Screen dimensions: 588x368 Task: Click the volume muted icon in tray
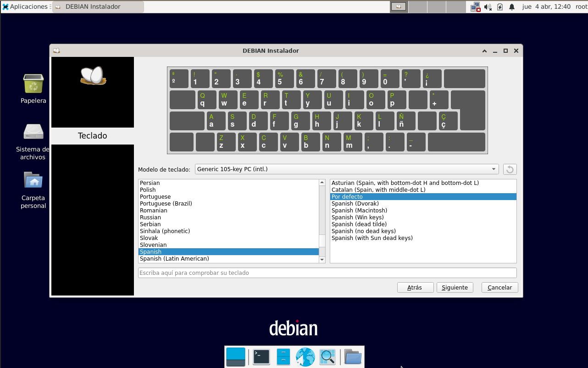(488, 7)
